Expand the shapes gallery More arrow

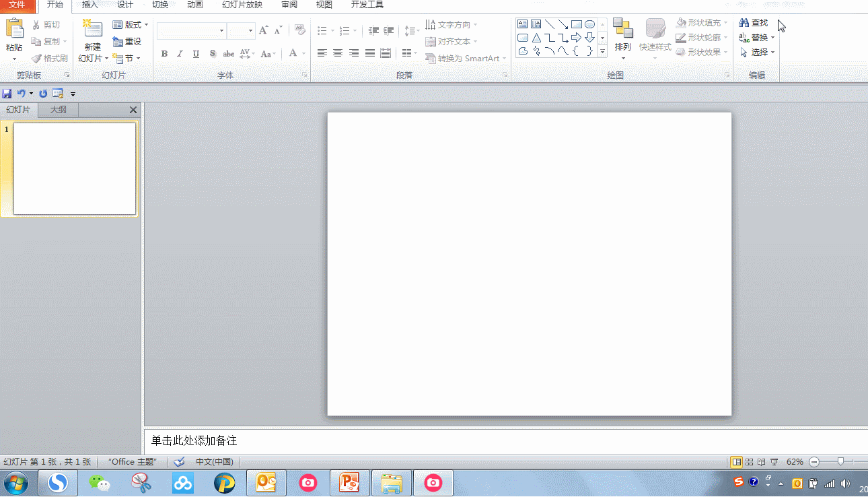602,51
